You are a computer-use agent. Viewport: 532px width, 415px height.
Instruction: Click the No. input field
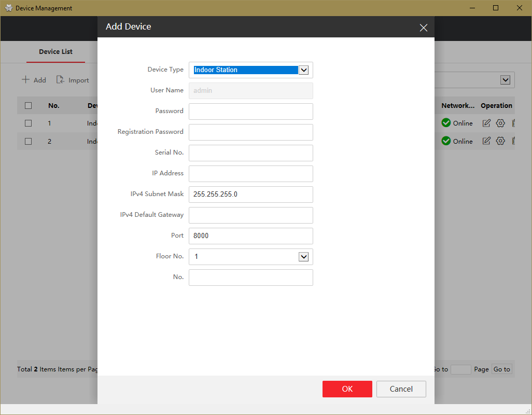tap(251, 277)
